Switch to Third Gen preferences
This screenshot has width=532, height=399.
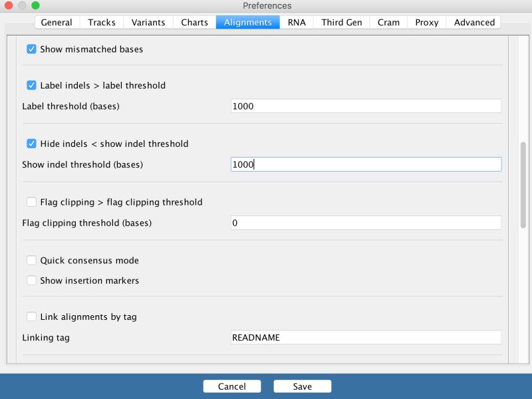point(341,22)
